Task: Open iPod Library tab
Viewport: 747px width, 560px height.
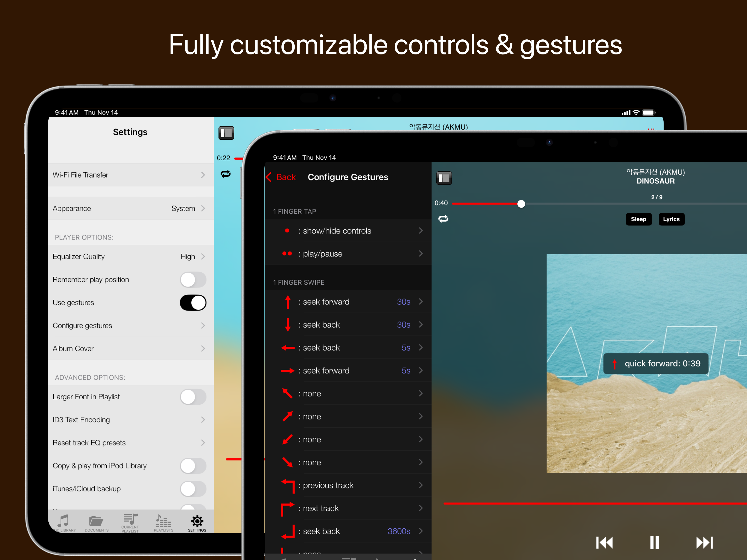Action: pos(63,523)
